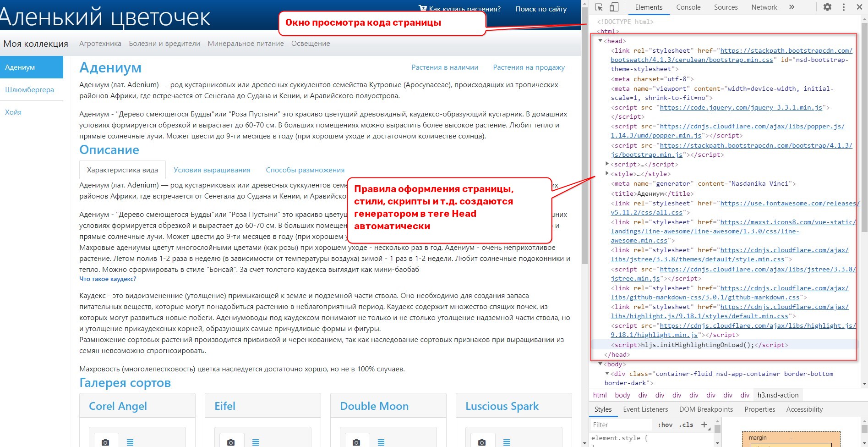Activate the inspect element picker icon
This screenshot has width=868, height=447.
click(x=599, y=7)
